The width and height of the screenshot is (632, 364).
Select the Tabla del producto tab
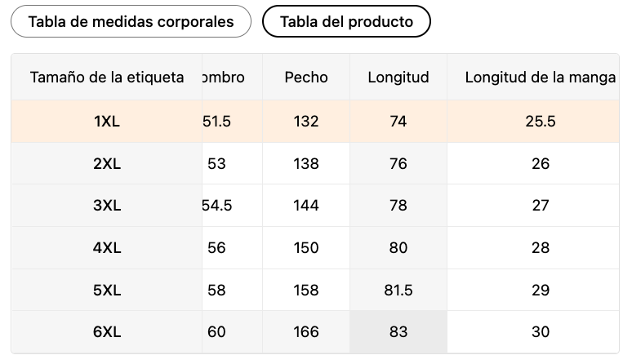click(346, 21)
